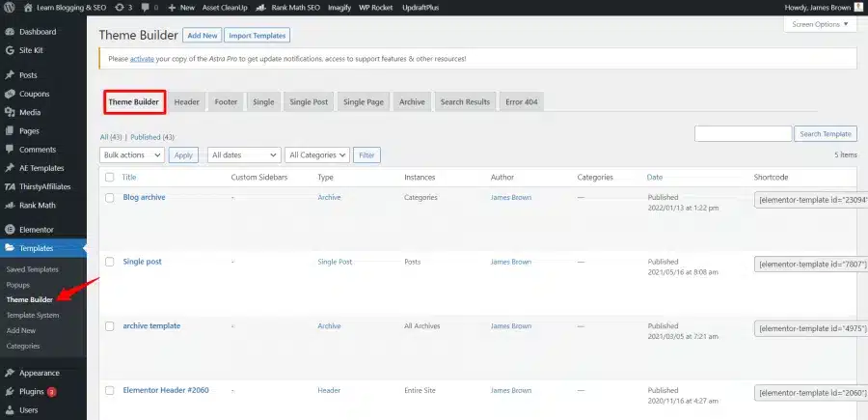
Task: Check the Blog archive row checkbox
Action: [110, 197]
